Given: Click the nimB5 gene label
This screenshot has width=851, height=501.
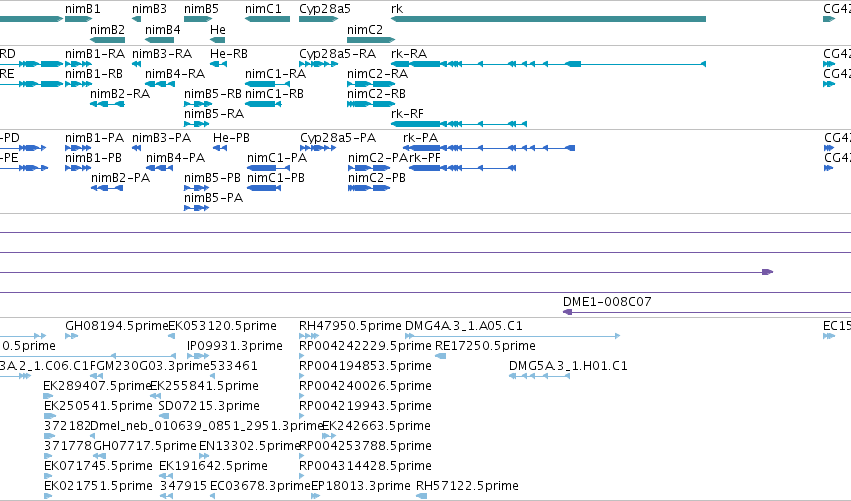Looking at the screenshot, I should point(201,9).
